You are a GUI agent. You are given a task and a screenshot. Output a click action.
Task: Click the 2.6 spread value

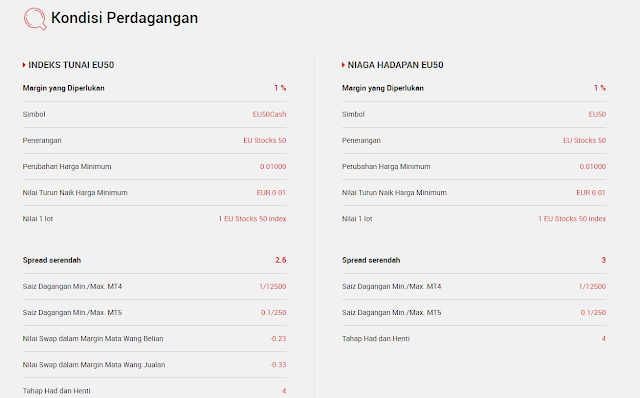pyautogui.click(x=281, y=260)
